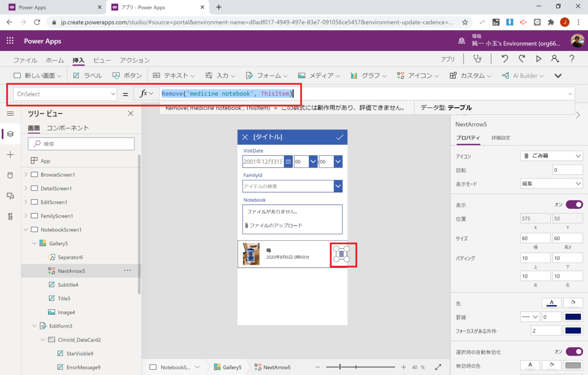Screen dimensions: 588x375
Task: Open the help question mark icon
Action: pos(572,59)
